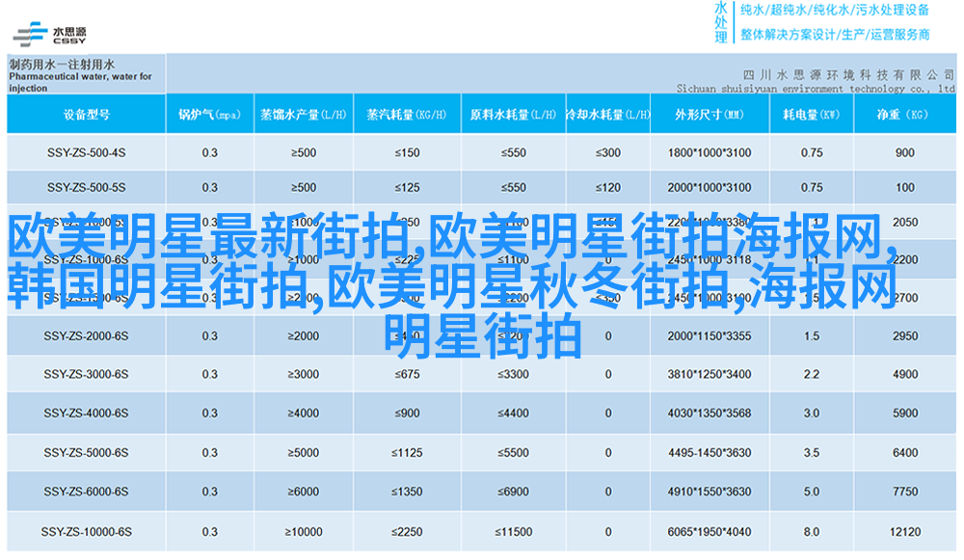Select the 设备型号 column header

(86, 115)
